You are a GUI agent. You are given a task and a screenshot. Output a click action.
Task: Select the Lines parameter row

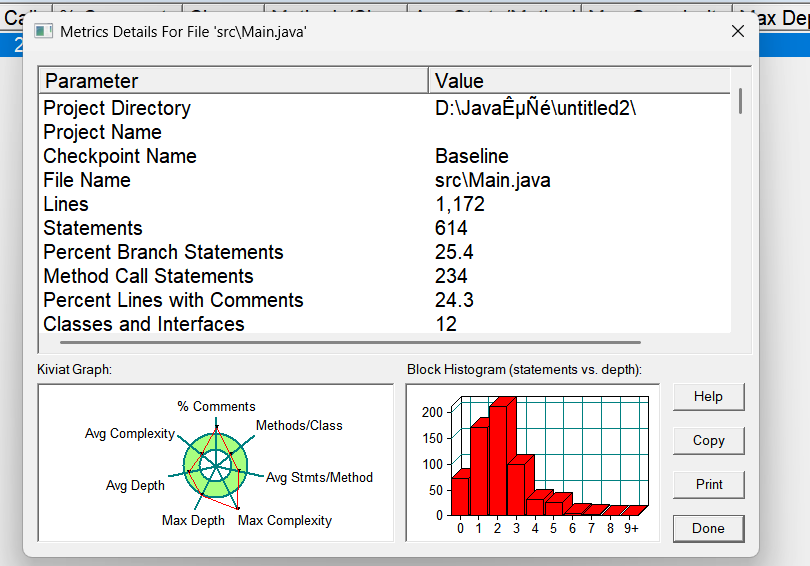pos(385,204)
